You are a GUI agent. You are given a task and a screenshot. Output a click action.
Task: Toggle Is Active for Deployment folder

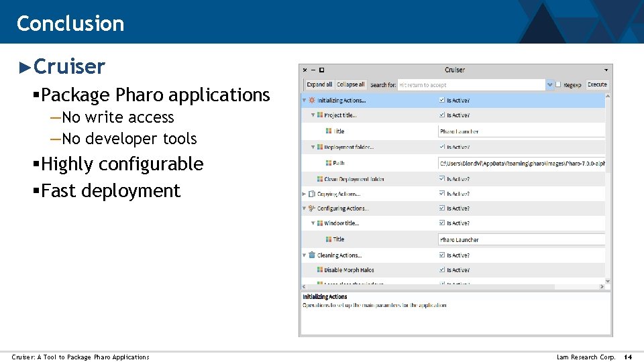[442, 147]
